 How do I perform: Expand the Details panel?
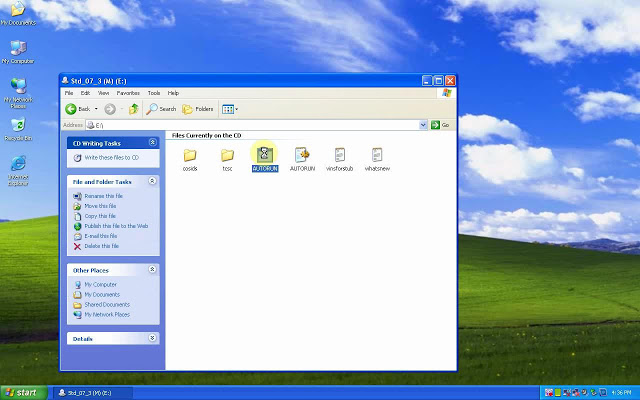pyautogui.click(x=152, y=338)
